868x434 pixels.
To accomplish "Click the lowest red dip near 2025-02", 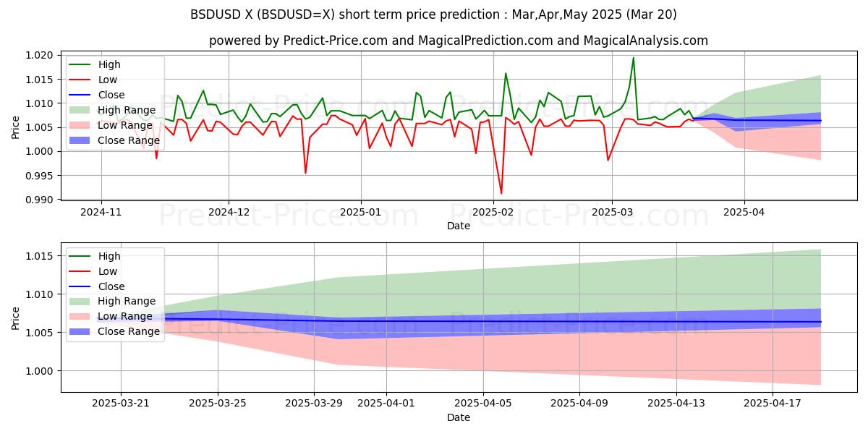I will (x=501, y=193).
